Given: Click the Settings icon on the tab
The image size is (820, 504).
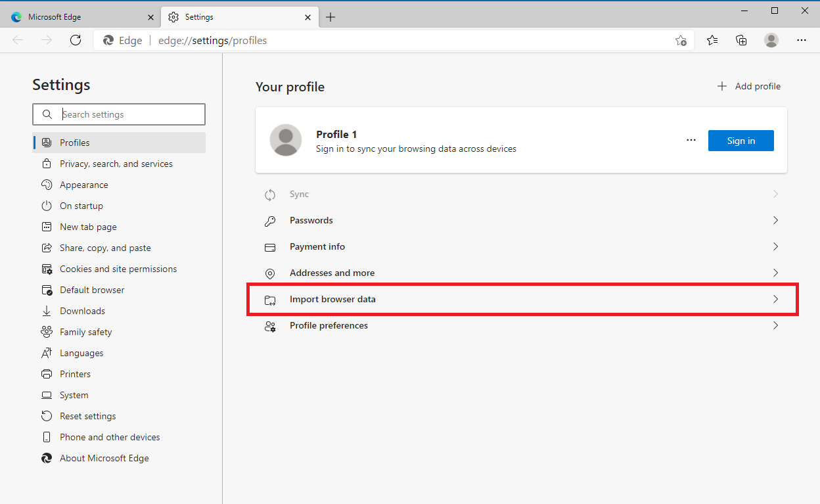Looking at the screenshot, I should tap(173, 17).
